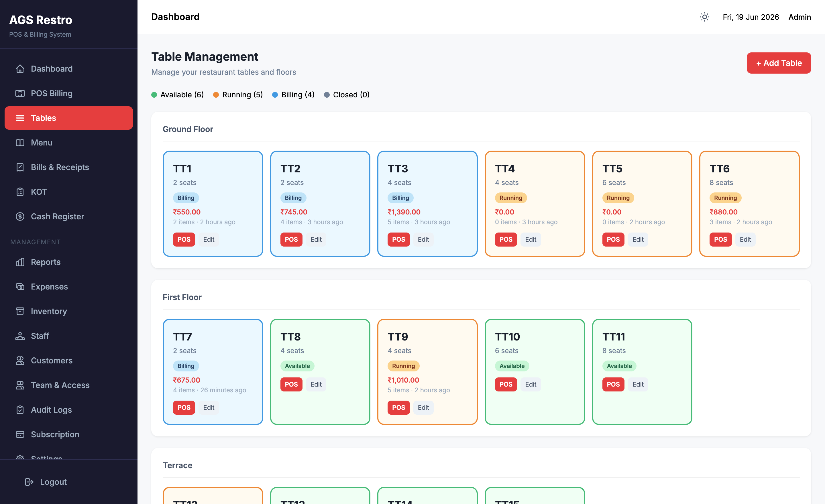This screenshot has width=825, height=504.
Task: Click the AGS Restro logo title
Action: [x=40, y=20]
